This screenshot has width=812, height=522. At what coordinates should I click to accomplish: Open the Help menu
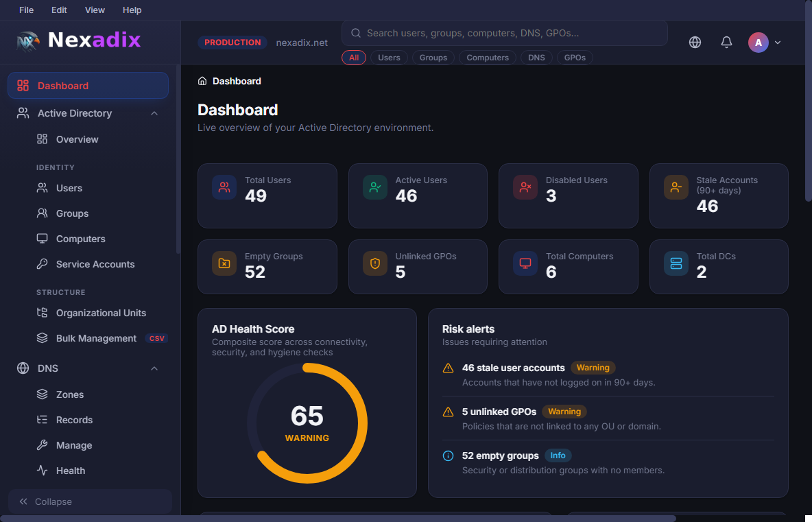click(x=132, y=10)
